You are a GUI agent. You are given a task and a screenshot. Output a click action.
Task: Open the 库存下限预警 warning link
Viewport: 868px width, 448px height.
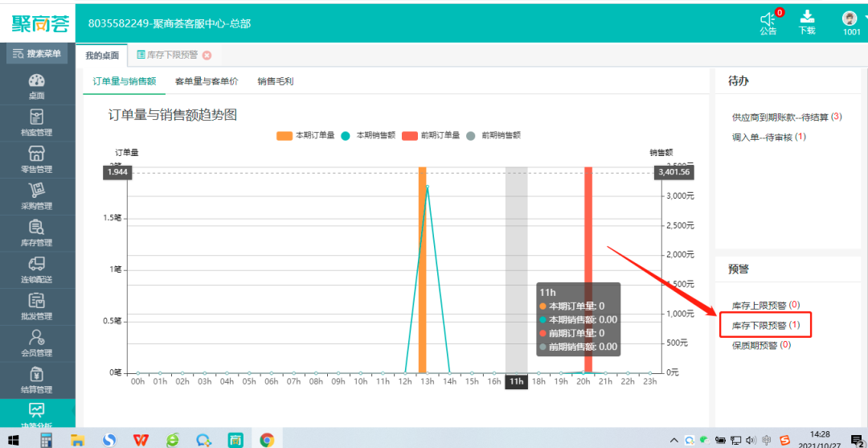(760, 325)
